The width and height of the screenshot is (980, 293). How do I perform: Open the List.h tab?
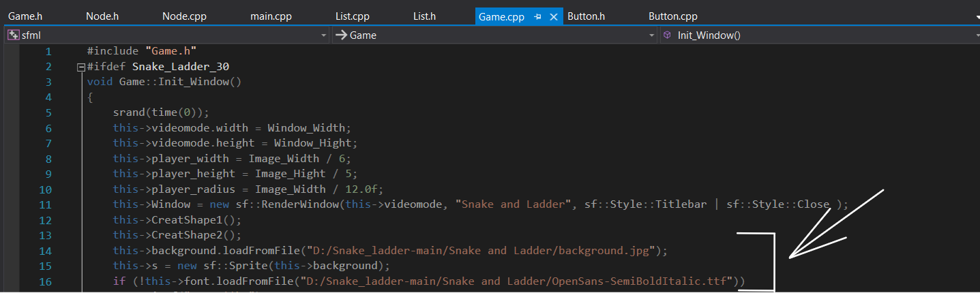[425, 16]
